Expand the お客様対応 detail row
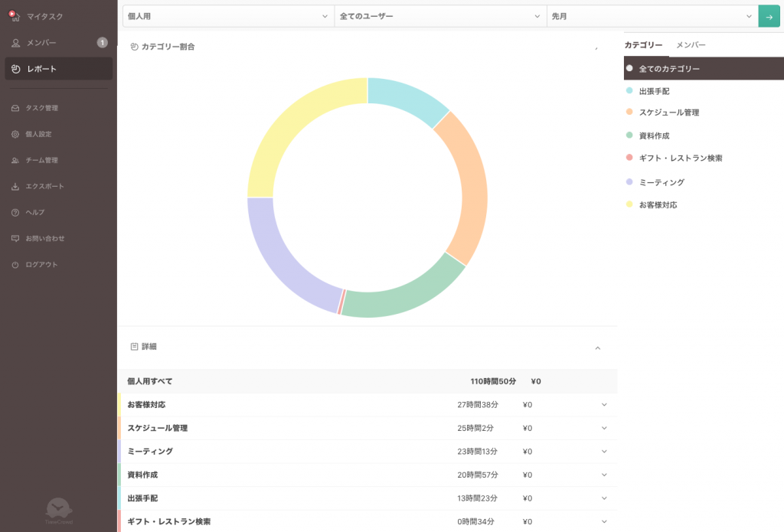Image resolution: width=784 pixels, height=532 pixels. pyautogui.click(x=603, y=405)
